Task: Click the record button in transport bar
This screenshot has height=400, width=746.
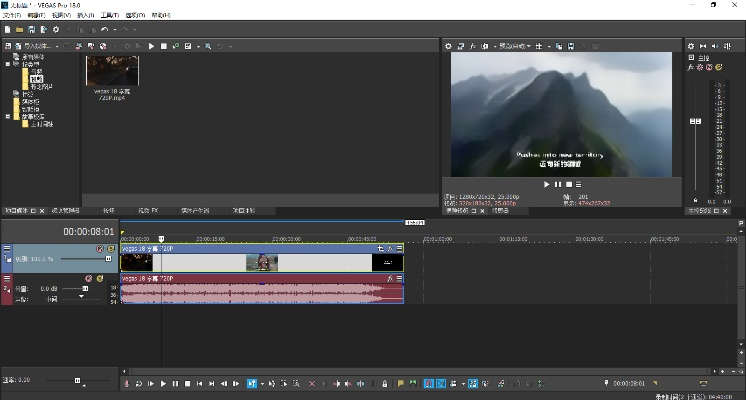Action: (x=127, y=383)
